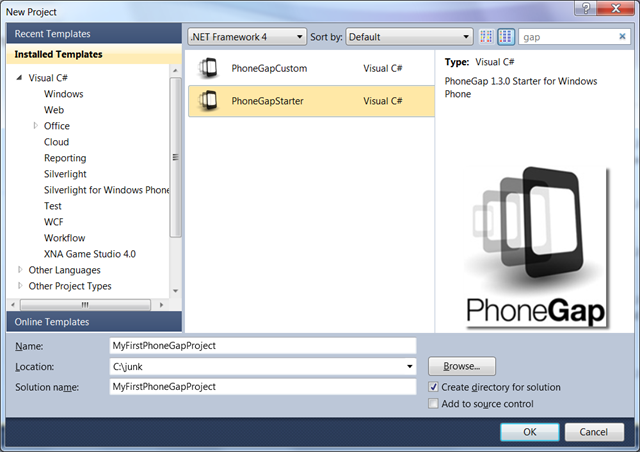The width and height of the screenshot is (640, 452).
Task: Select the PhoneGapCustom template name
Action: pyautogui.click(x=269, y=68)
